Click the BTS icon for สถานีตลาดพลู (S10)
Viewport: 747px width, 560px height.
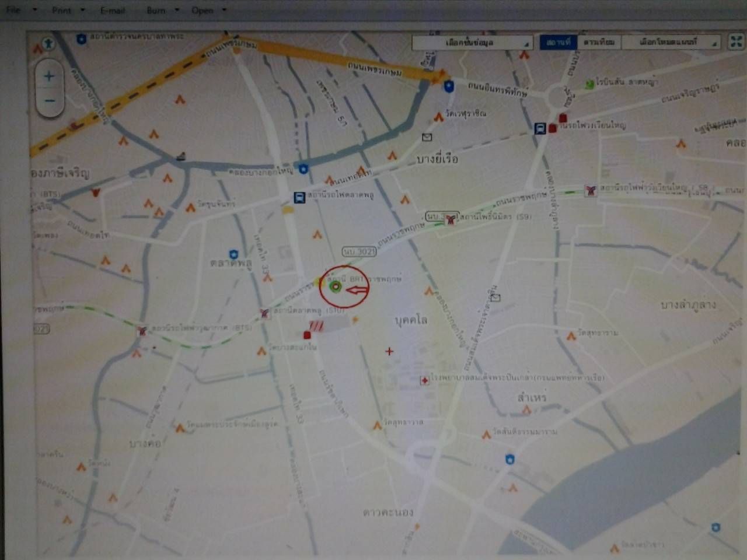pyautogui.click(x=266, y=313)
